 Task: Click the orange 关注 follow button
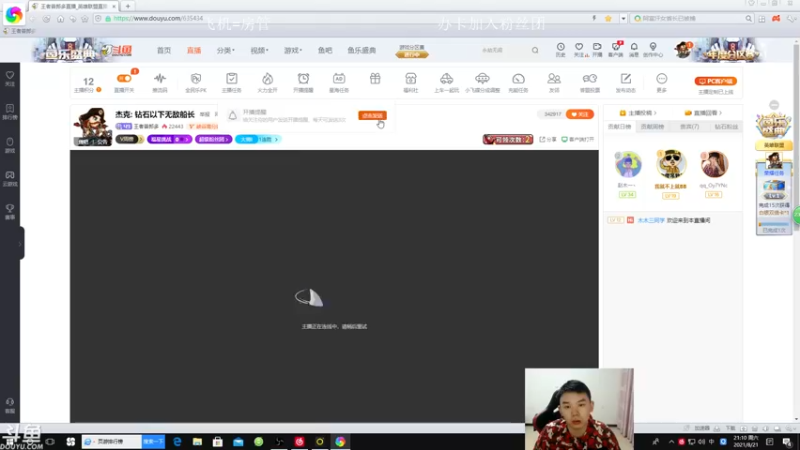(x=580, y=114)
